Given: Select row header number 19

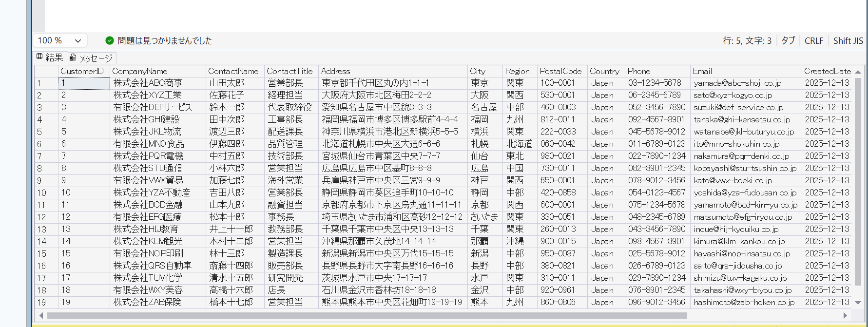Looking at the screenshot, I should pos(46,303).
